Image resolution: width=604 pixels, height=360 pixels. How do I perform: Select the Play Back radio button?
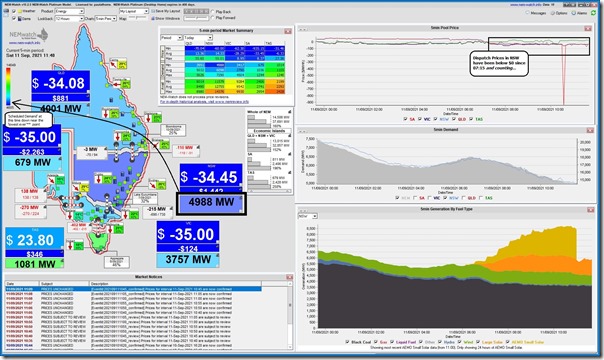tap(213, 12)
